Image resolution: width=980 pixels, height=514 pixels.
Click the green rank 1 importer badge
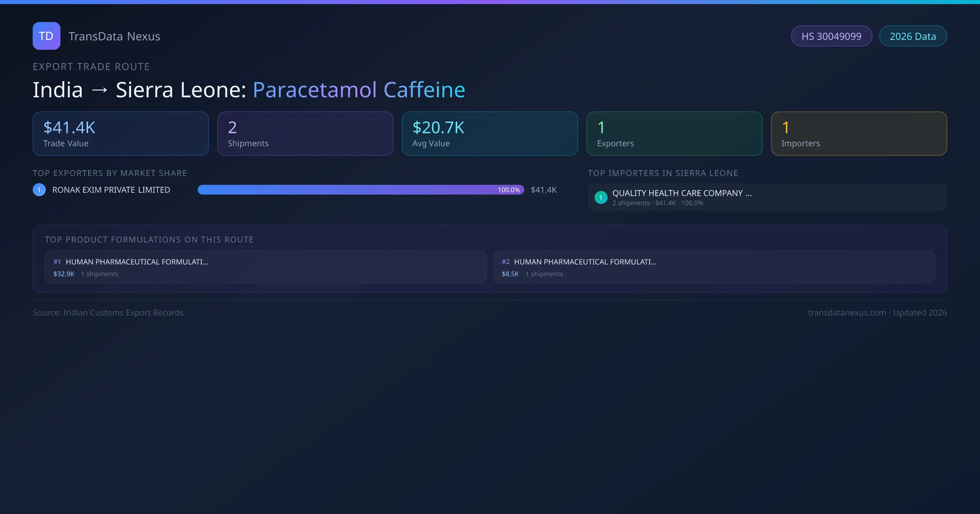coord(601,198)
